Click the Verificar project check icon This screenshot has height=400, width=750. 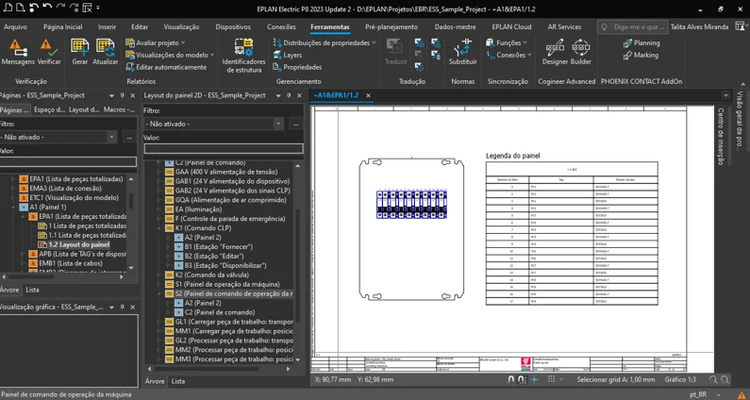pyautogui.click(x=49, y=51)
